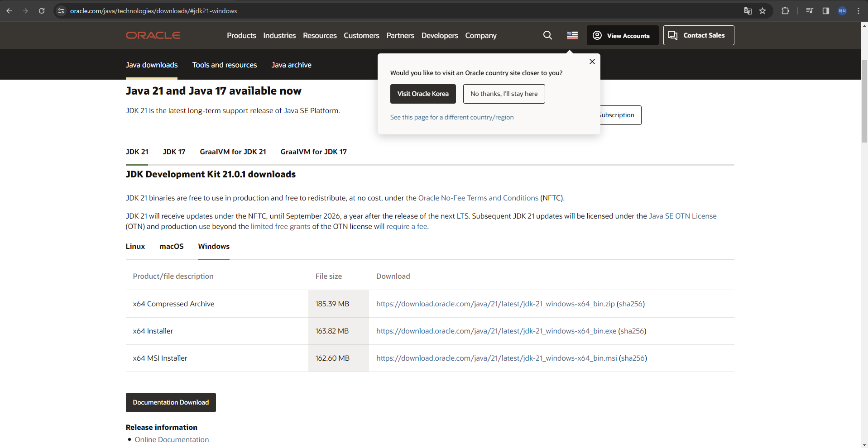Toggle the browser side panel icon
Viewport: 868px width, 448px height.
[826, 11]
